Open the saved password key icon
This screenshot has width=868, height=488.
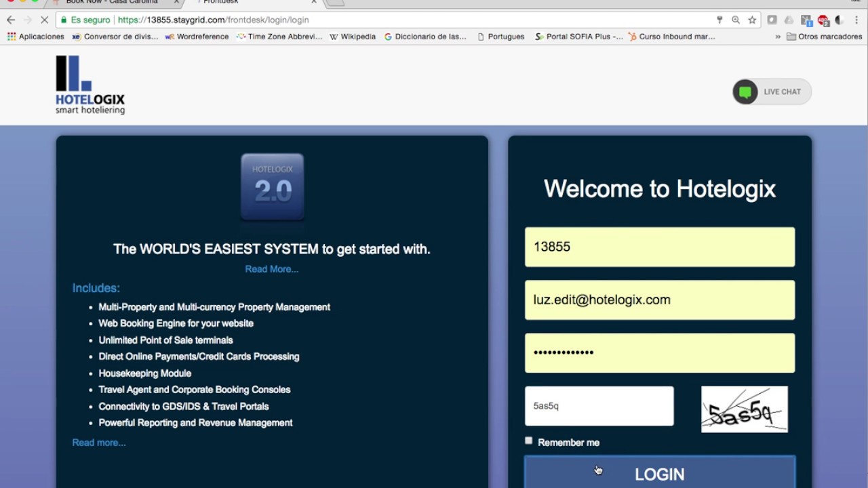[719, 20]
